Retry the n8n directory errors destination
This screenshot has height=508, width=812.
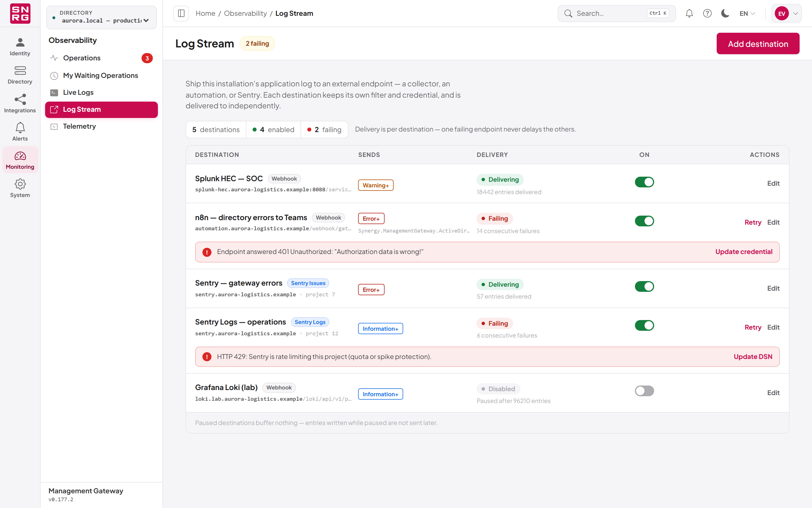click(753, 222)
